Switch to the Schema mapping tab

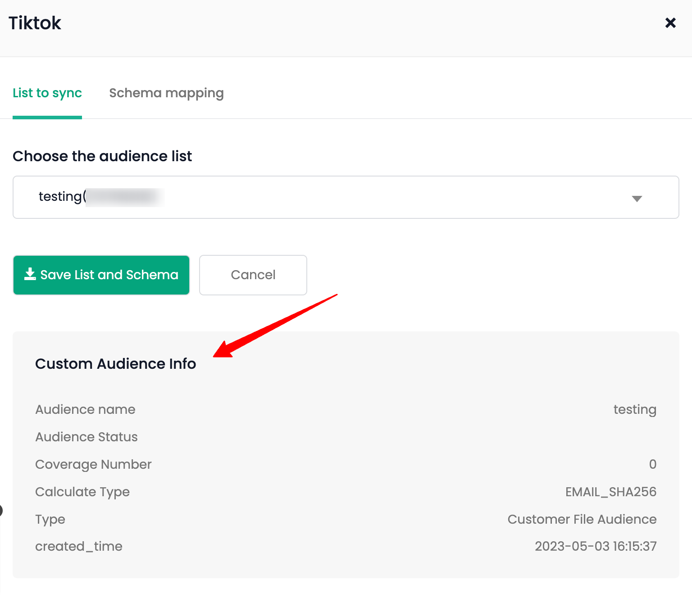pos(166,93)
